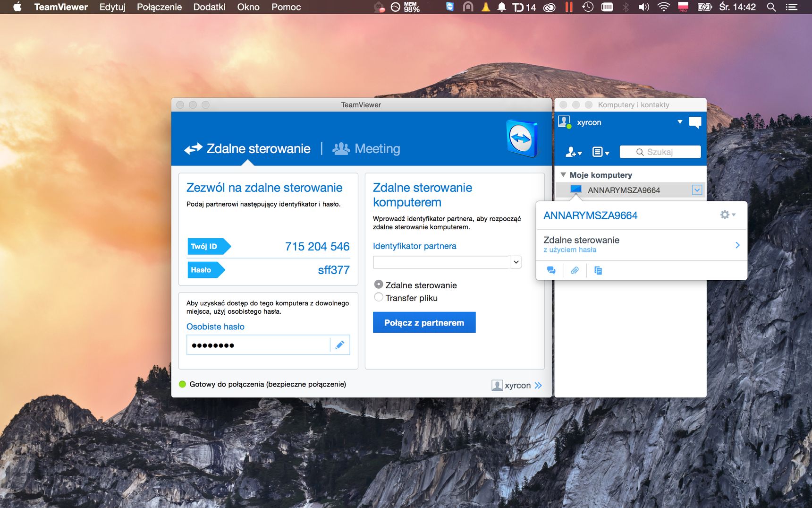The height and width of the screenshot is (508, 812).
Task: Click TeamViewer icon in macOS menu bar
Action: click(x=450, y=7)
